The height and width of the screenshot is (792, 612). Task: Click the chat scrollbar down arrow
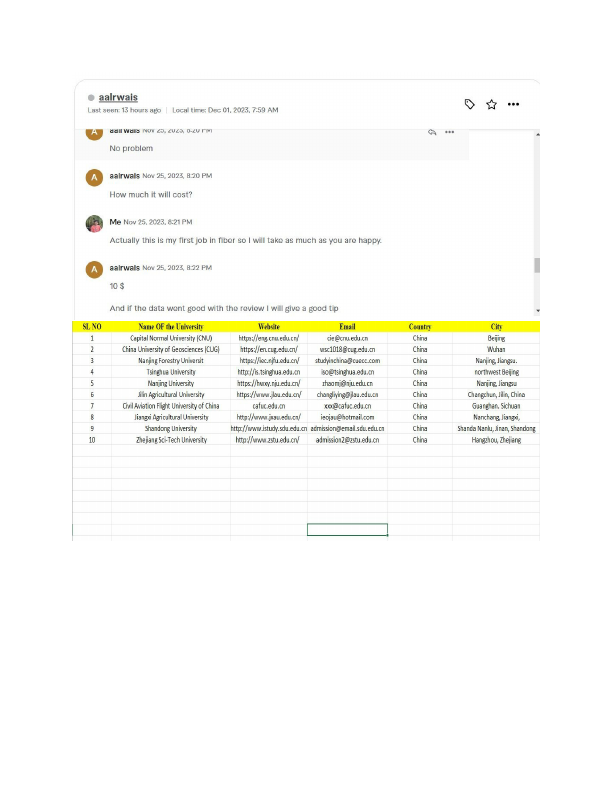tap(538, 311)
